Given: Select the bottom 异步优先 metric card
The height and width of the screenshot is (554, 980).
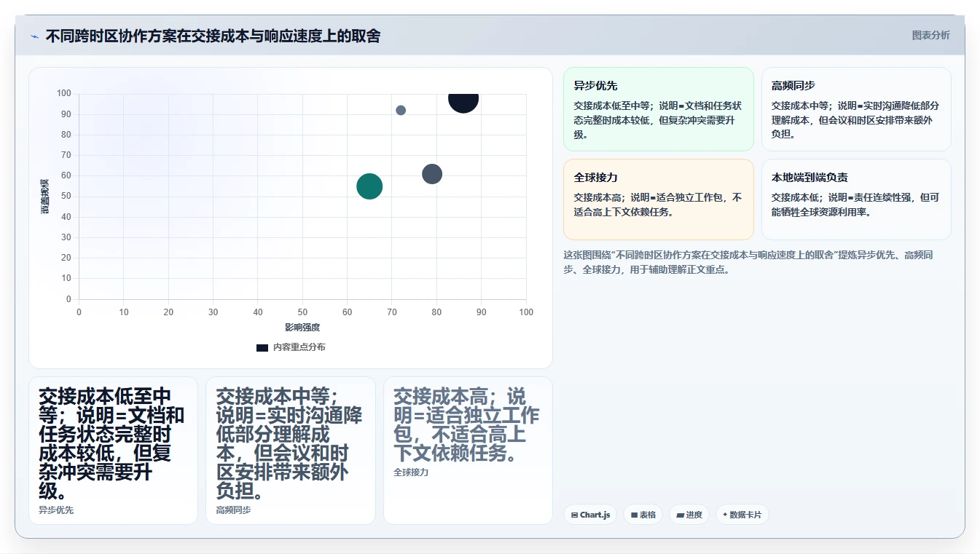Looking at the screenshot, I should click(x=113, y=450).
